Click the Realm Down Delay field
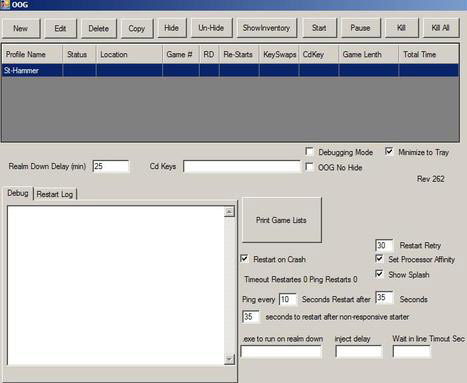 [111, 166]
